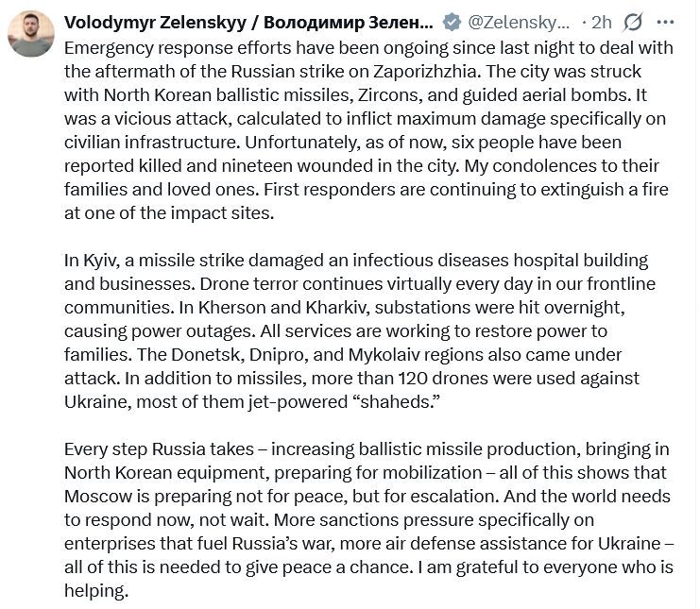Click the Grok explain-post icon
The height and width of the screenshot is (609, 700).
(x=633, y=23)
